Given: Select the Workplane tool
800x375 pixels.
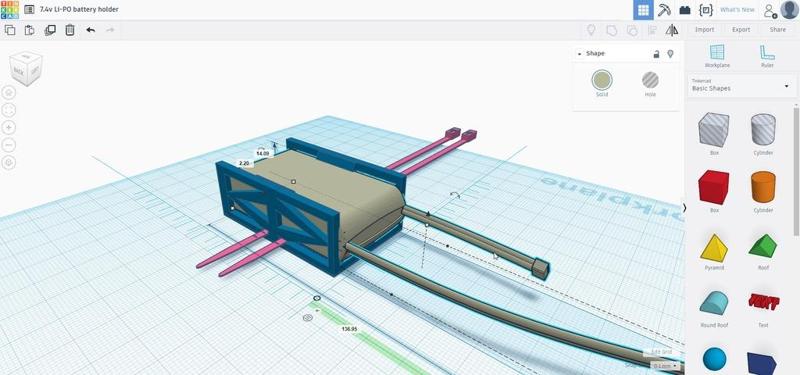Looking at the screenshot, I should [x=717, y=56].
